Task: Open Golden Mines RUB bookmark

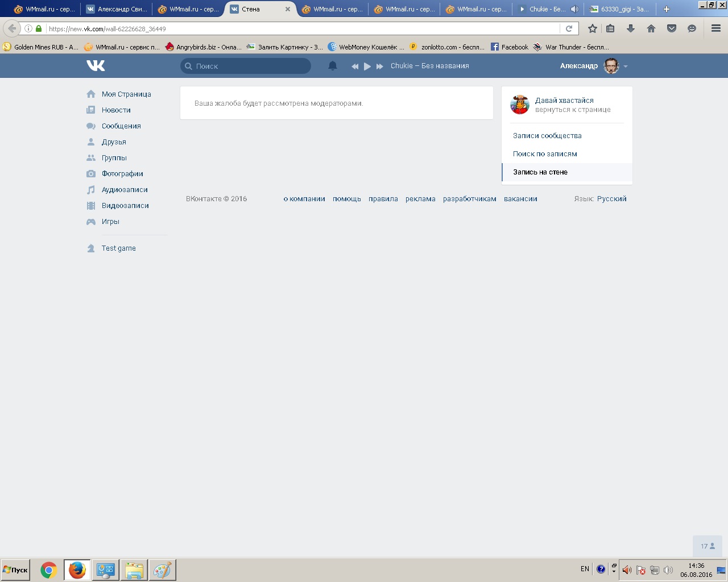Action: 41,47
